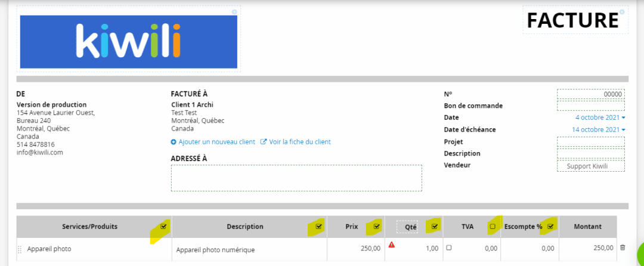Click the Kiwili logo image
644x266 pixels.
(x=129, y=42)
